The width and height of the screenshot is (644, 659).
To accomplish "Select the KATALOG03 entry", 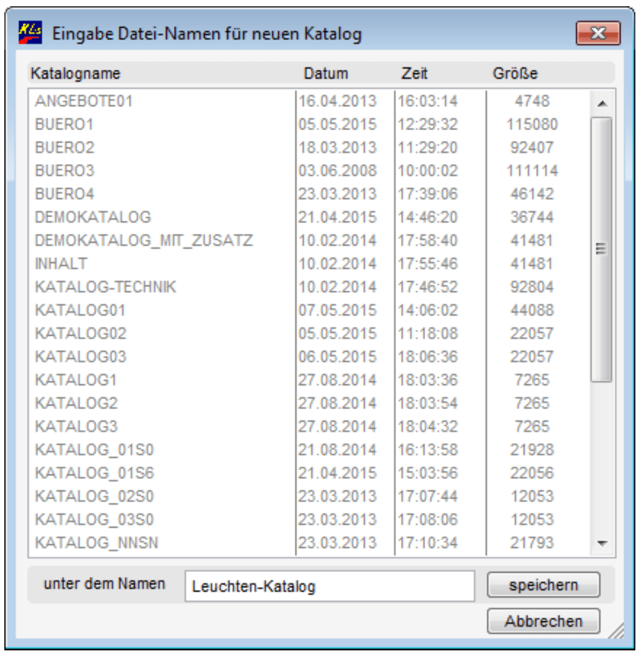I will [x=81, y=357].
